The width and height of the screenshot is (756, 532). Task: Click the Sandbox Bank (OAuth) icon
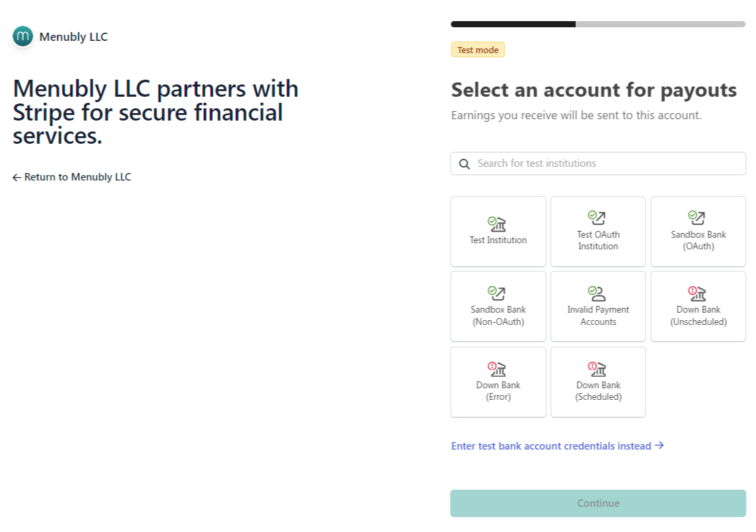697,218
